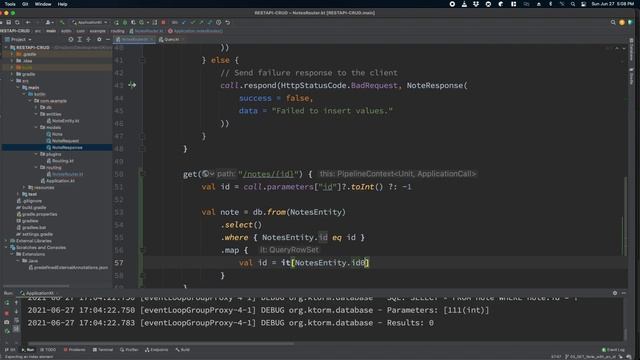Click the fold marker on line 50
Screen dimensions: 640x360
[142, 174]
